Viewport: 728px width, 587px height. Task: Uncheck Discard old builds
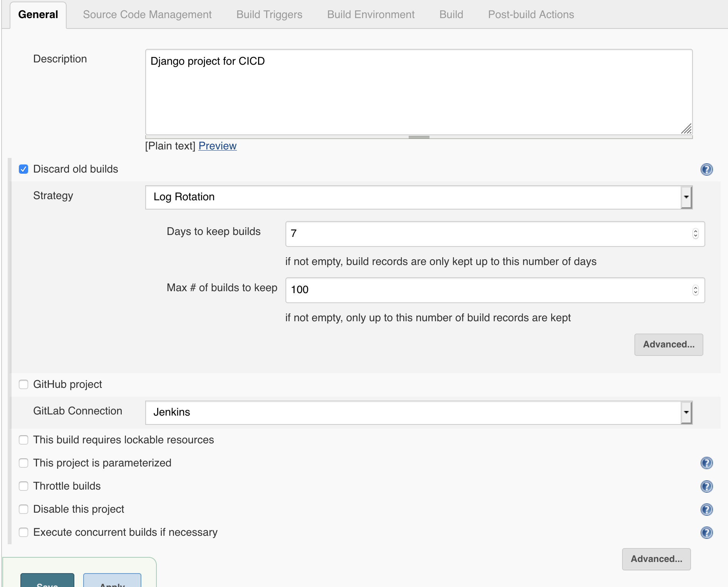pyautogui.click(x=23, y=169)
